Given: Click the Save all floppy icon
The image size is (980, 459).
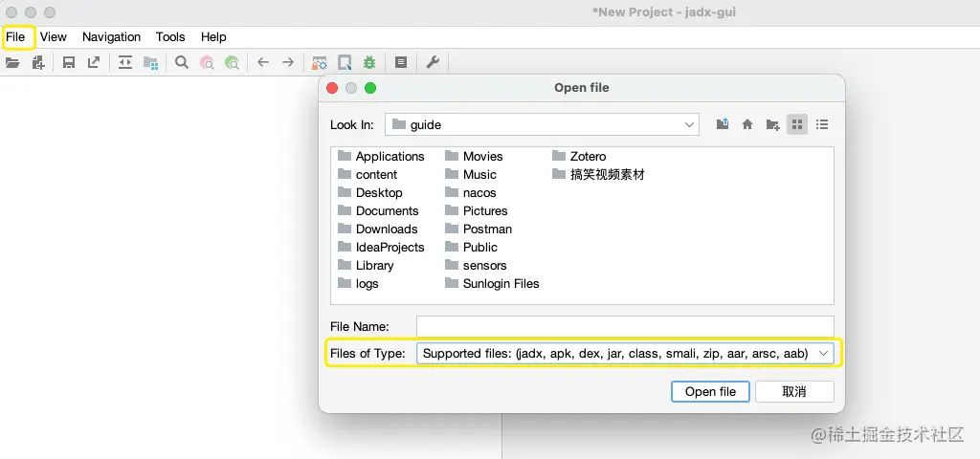Looking at the screenshot, I should [69, 62].
